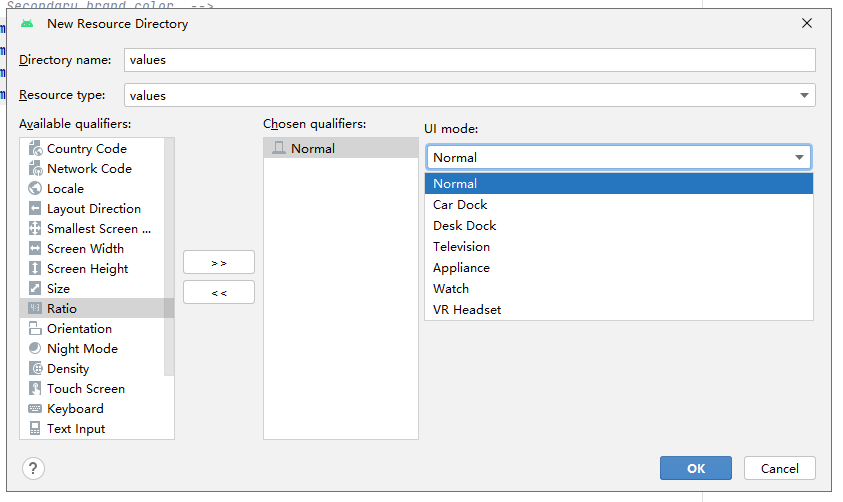Click the Density qualifier icon

[x=35, y=368]
